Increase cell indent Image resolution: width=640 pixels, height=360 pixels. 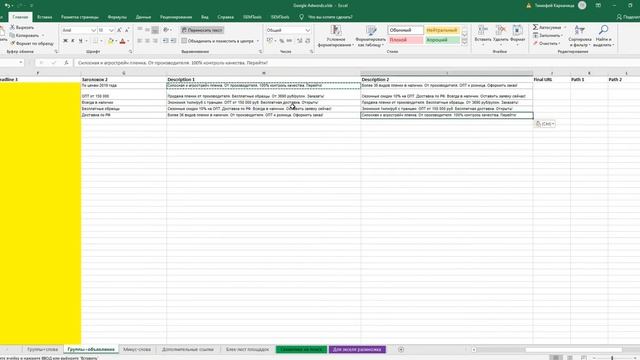[x=173, y=41]
